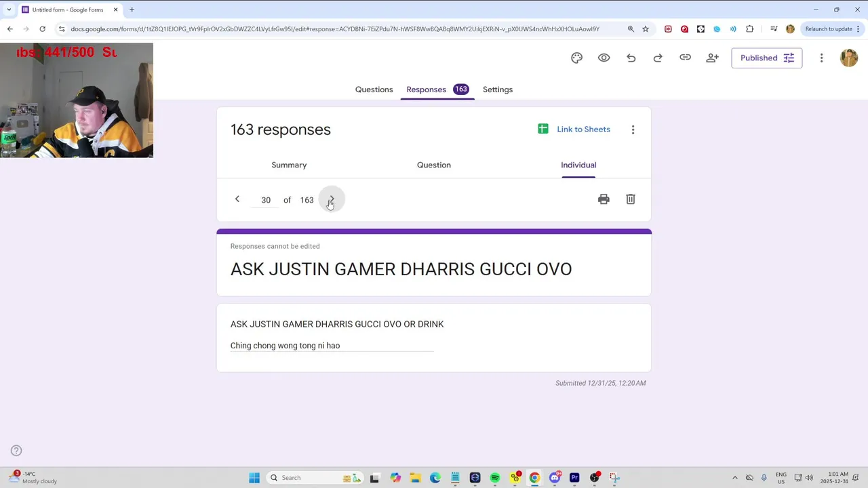Close the Untitled form tab

115,9
